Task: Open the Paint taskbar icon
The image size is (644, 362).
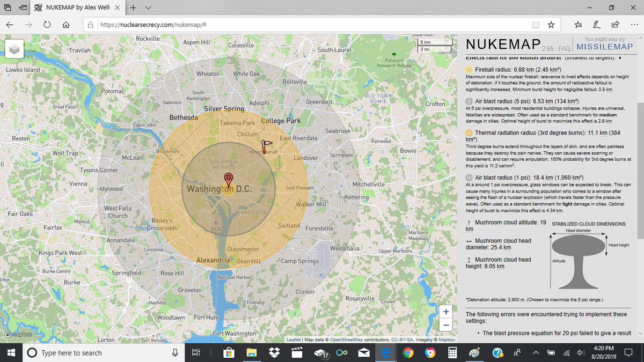Action: pyautogui.click(x=475, y=353)
